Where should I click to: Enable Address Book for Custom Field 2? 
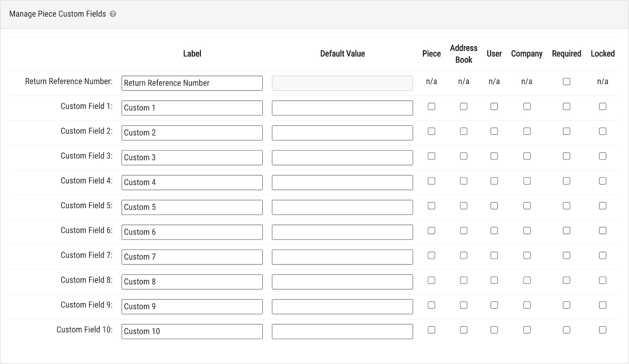coord(464,131)
